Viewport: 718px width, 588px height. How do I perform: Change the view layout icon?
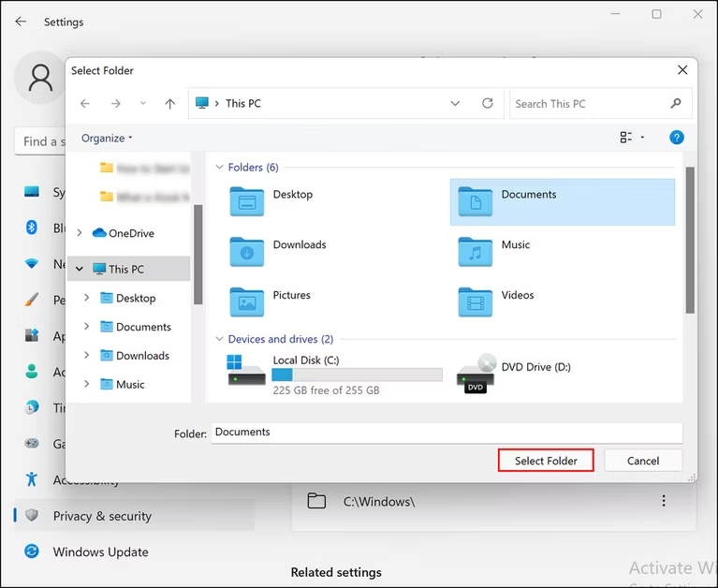[625, 137]
